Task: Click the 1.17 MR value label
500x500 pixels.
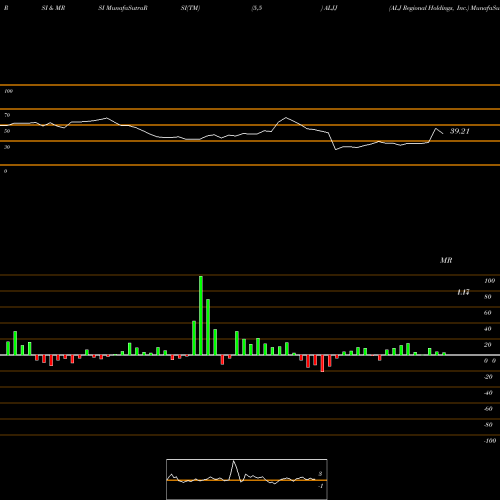Action: click(463, 292)
